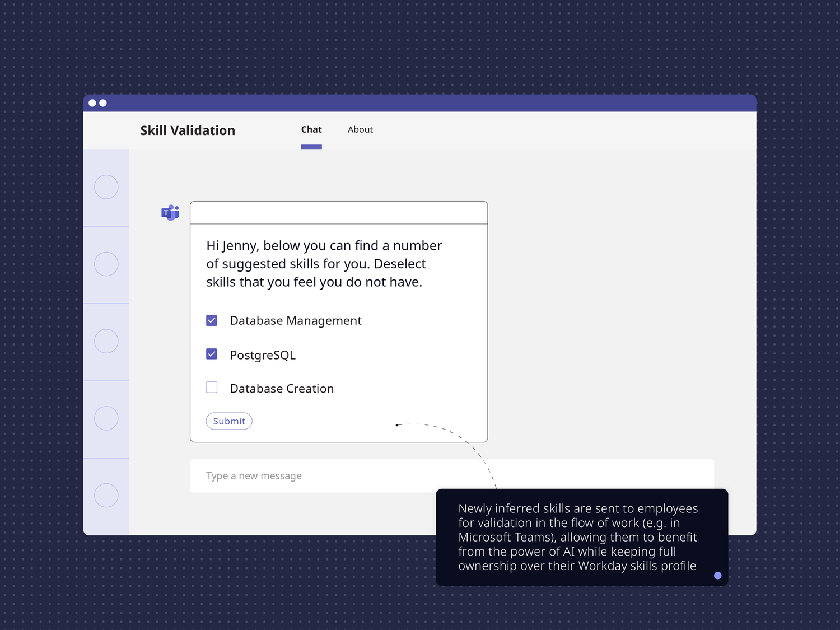The height and width of the screenshot is (630, 840).
Task: Click the blue dot inside the dark tooltip
Action: (x=717, y=575)
